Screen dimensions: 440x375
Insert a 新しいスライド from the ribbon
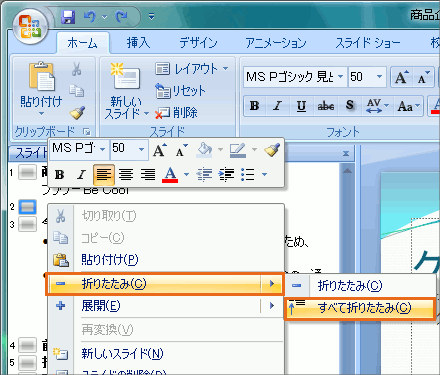[126, 90]
